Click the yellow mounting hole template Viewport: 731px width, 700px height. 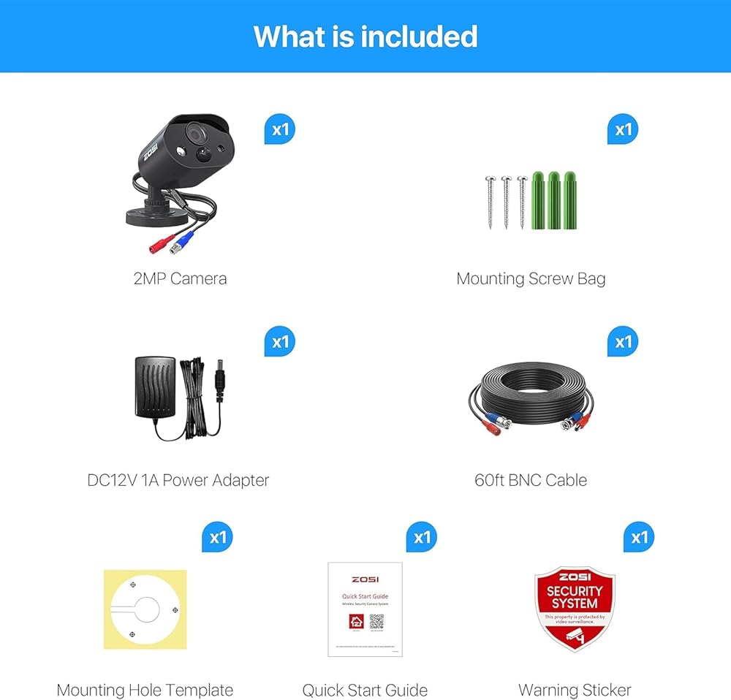tap(145, 609)
